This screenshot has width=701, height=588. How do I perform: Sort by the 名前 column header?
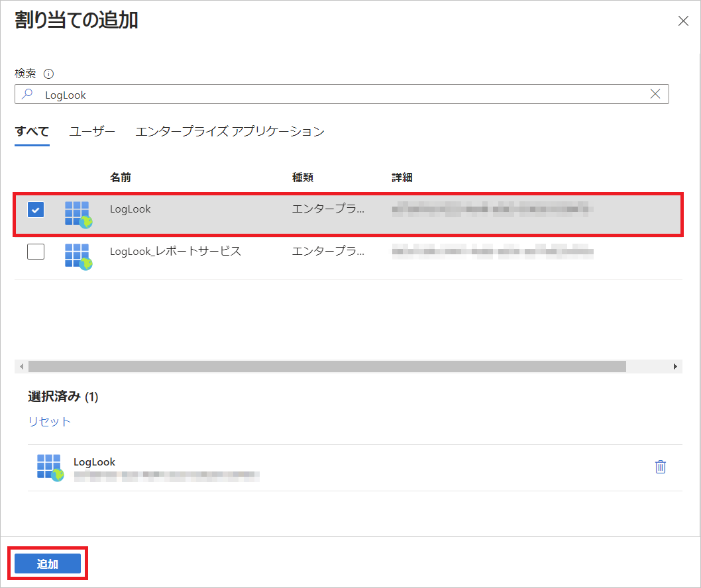pos(121,177)
